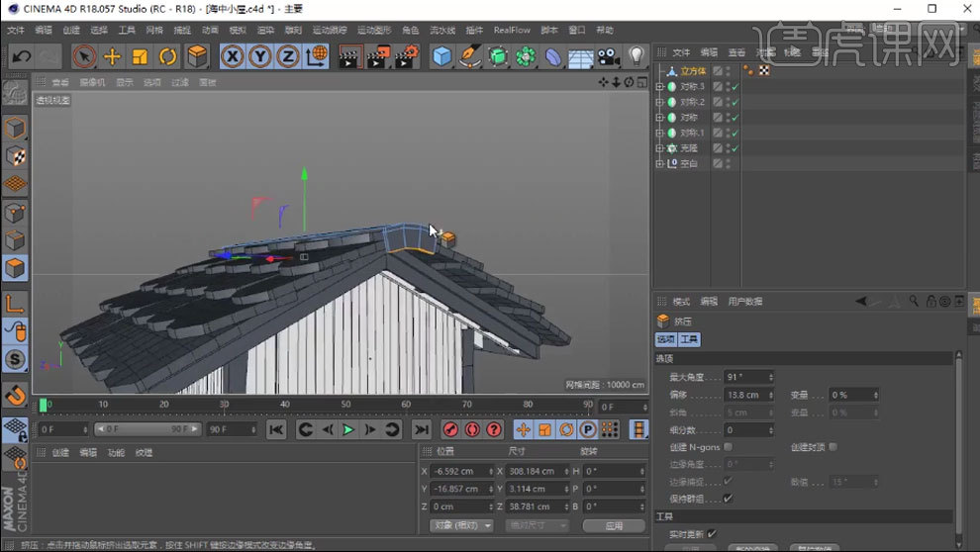Toggle the 保持群组 checkbox
980x552 pixels.
coord(728,499)
